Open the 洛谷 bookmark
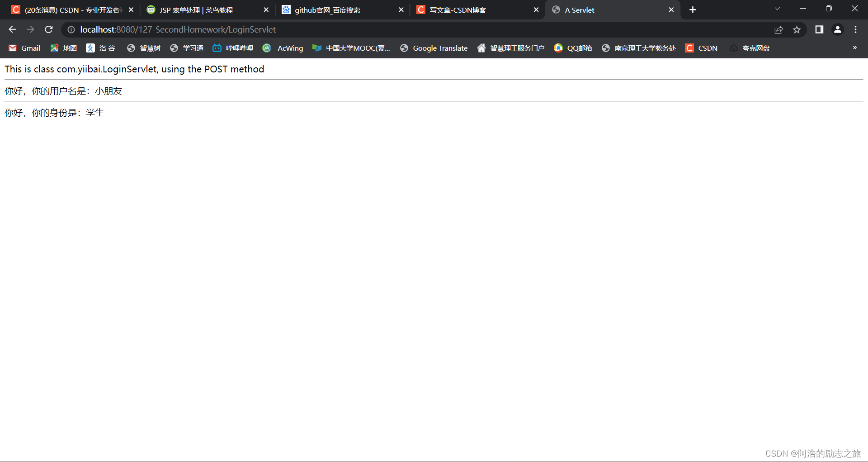Image resolution: width=868 pixels, height=462 pixels. (100, 48)
